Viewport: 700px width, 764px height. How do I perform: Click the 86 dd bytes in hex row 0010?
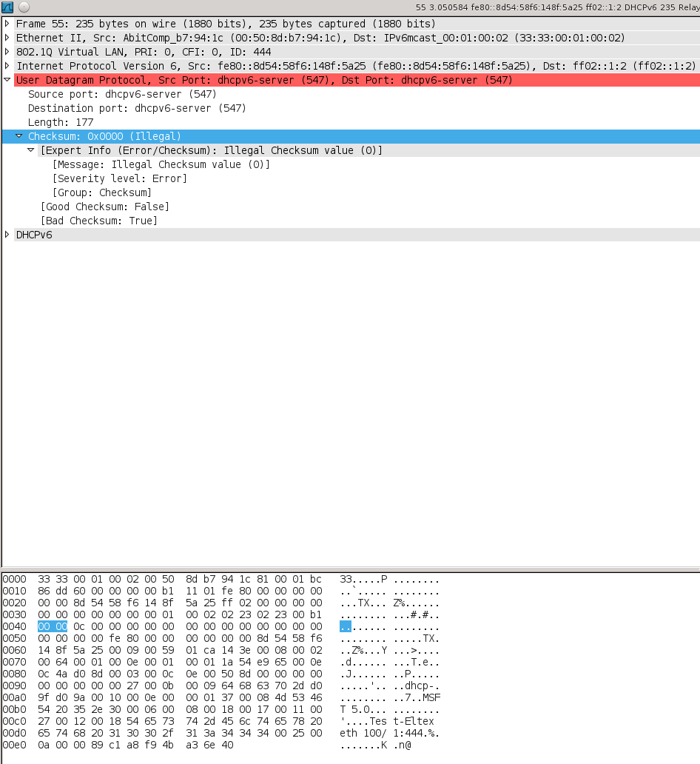coord(53,591)
